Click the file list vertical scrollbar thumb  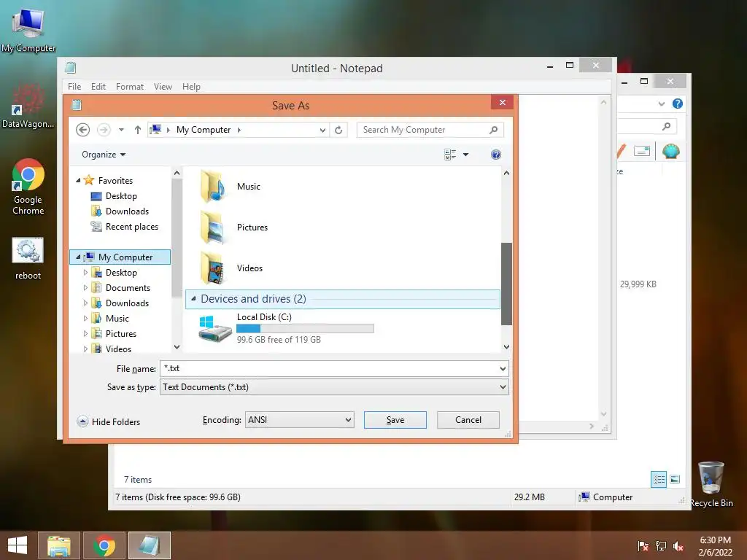click(x=506, y=284)
